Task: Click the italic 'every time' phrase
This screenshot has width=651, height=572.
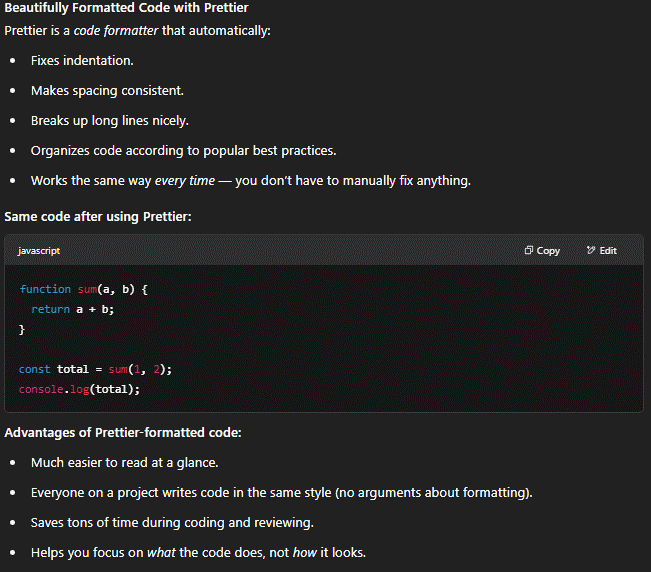Action: click(x=185, y=181)
